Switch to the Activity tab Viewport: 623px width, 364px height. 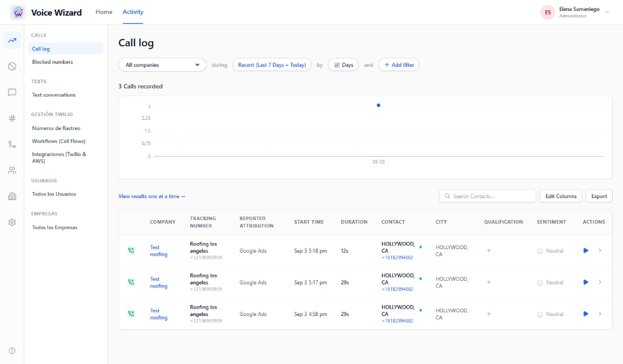[133, 12]
